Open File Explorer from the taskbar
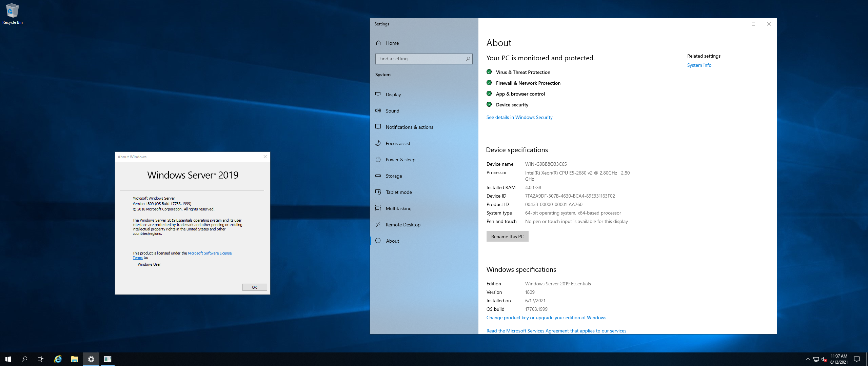 coord(75,359)
